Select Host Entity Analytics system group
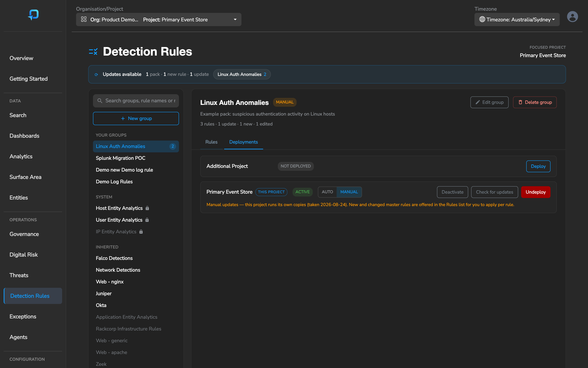588x368 pixels. point(136,208)
